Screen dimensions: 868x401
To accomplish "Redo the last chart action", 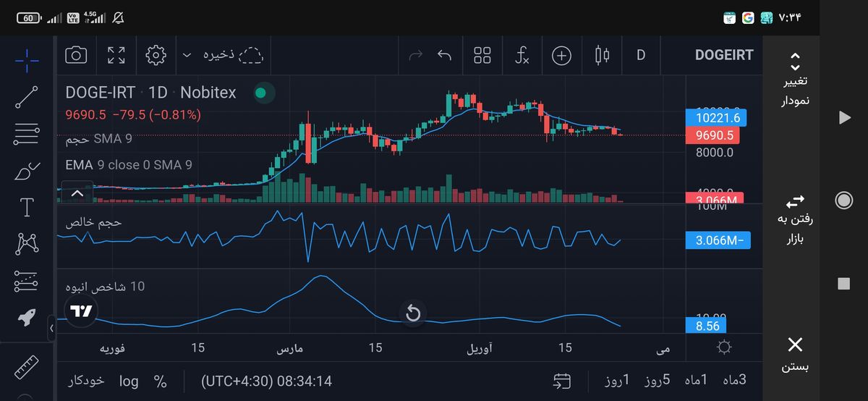I will pos(416,55).
